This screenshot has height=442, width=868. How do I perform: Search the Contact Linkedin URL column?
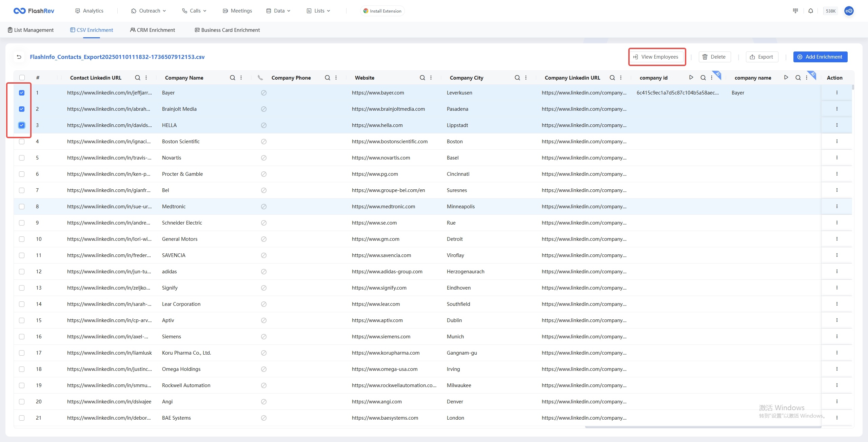click(138, 78)
